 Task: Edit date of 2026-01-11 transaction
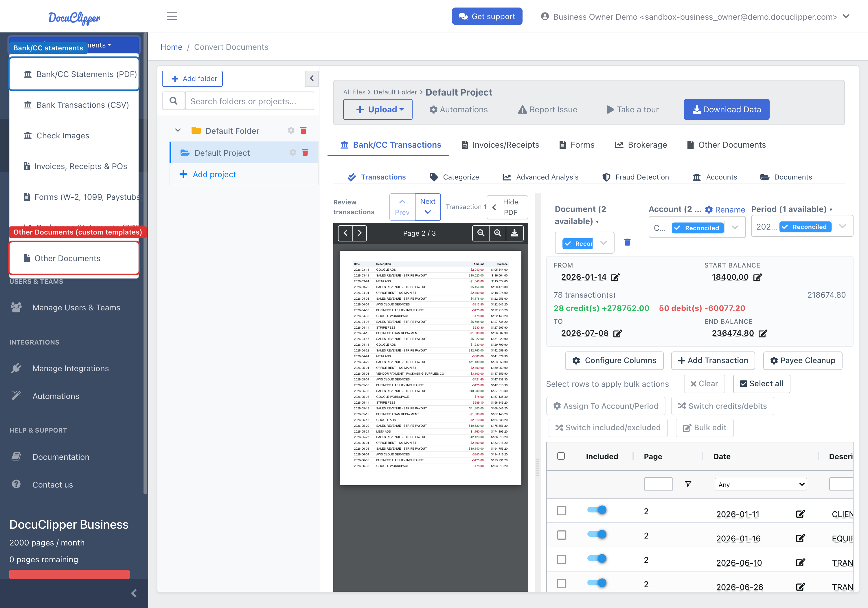(800, 514)
